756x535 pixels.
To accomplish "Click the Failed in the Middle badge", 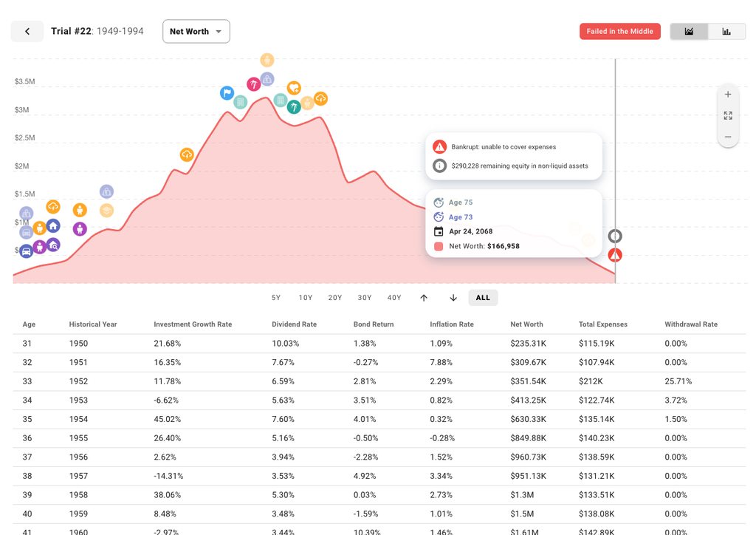I will [620, 31].
